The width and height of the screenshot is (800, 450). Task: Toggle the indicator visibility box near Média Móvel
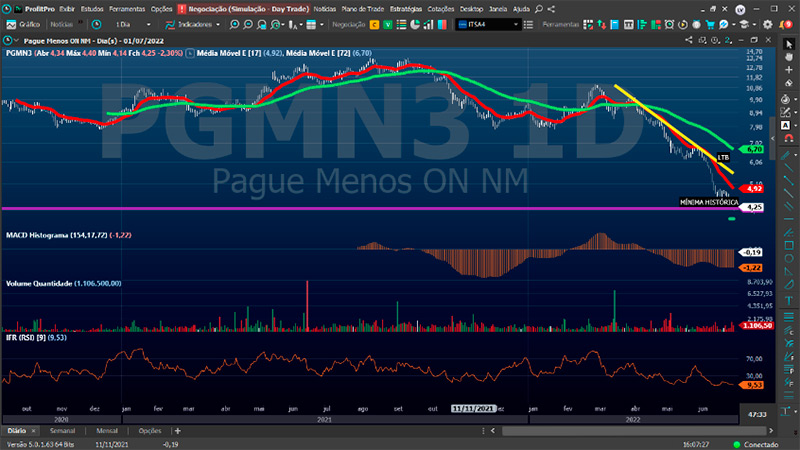tap(190, 53)
